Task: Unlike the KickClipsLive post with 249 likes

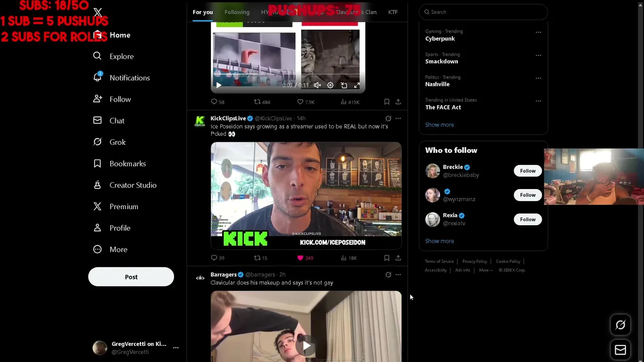Action: [x=305, y=258]
